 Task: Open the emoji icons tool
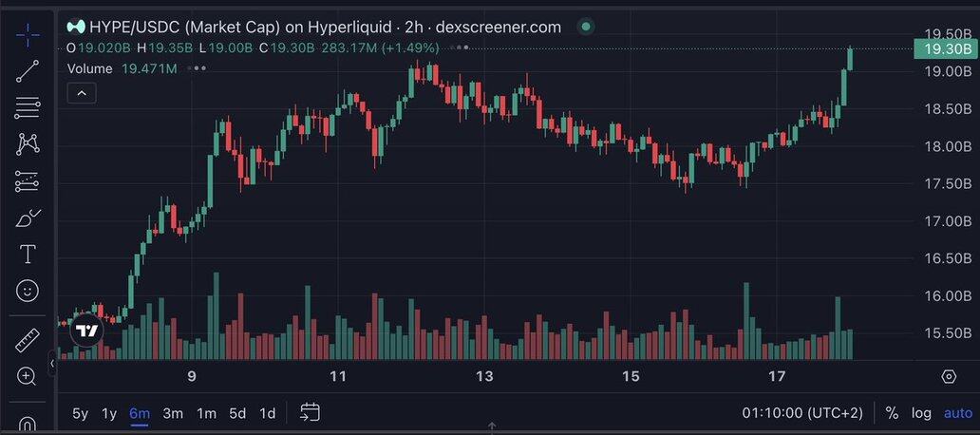[x=28, y=291]
